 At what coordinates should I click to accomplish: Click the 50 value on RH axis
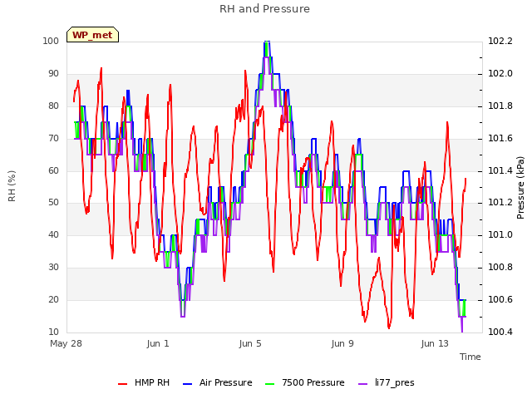(x=53, y=203)
